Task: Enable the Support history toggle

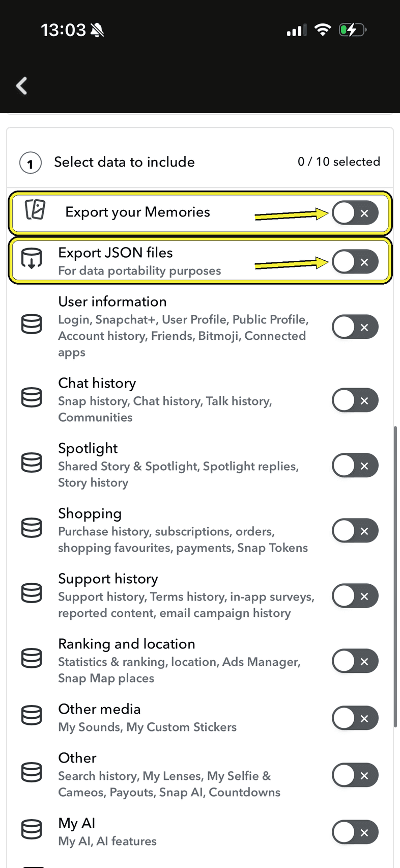Action: click(355, 596)
